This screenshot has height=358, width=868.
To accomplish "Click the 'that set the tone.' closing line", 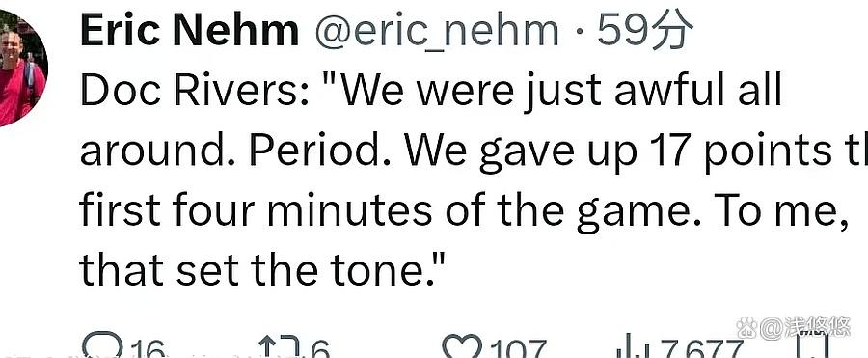I will (x=256, y=269).
